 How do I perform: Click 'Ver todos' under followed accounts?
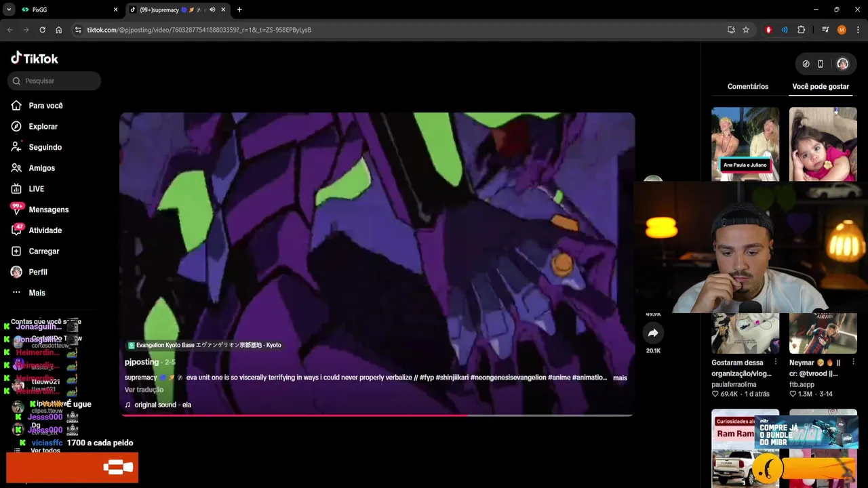[x=45, y=451]
